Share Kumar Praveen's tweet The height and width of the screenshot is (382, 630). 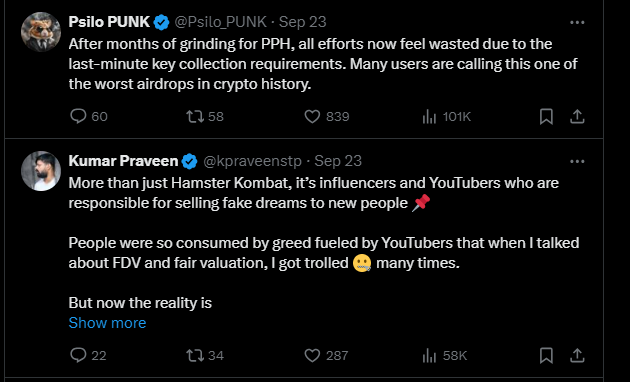(577, 355)
